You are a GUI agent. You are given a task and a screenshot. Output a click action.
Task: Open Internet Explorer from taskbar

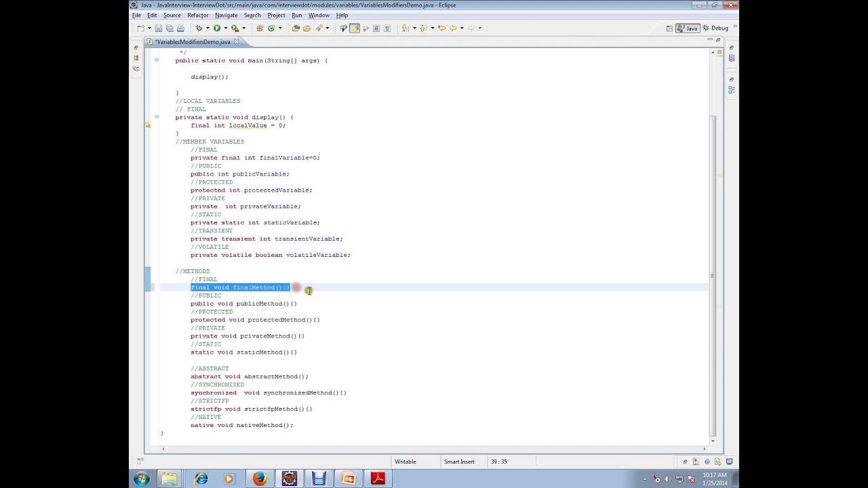(x=201, y=479)
